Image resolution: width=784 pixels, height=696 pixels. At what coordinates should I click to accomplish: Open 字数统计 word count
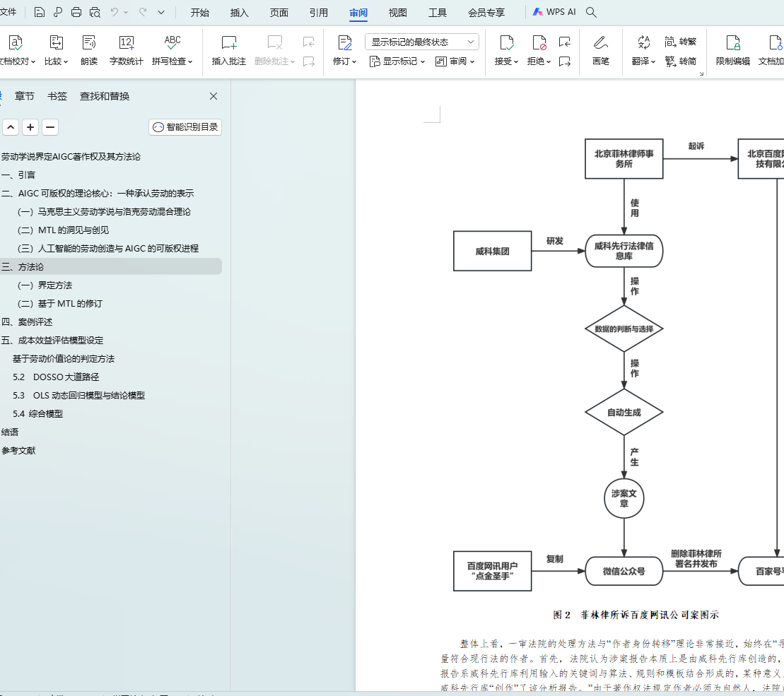tap(127, 50)
